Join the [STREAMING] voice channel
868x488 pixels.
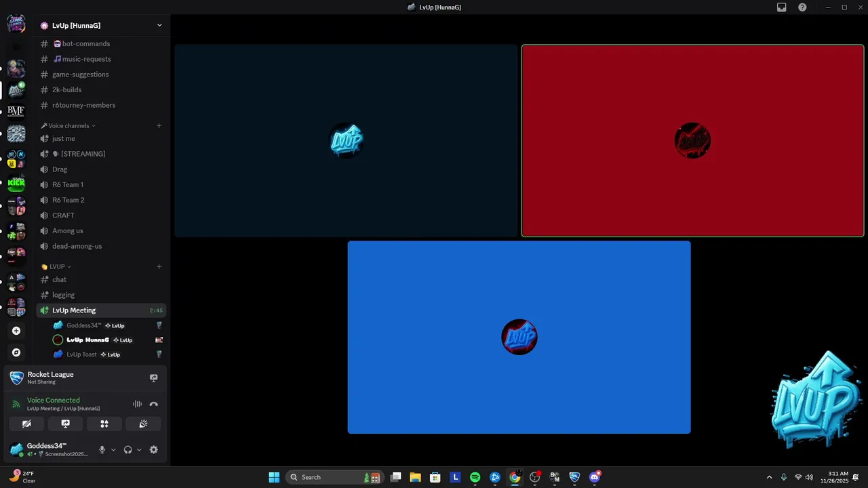click(101, 154)
